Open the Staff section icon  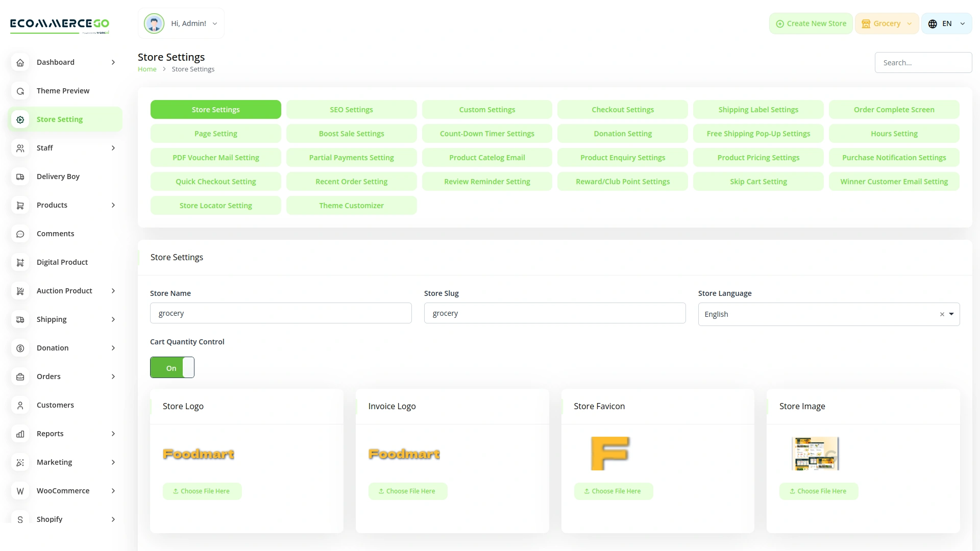pyautogui.click(x=20, y=148)
